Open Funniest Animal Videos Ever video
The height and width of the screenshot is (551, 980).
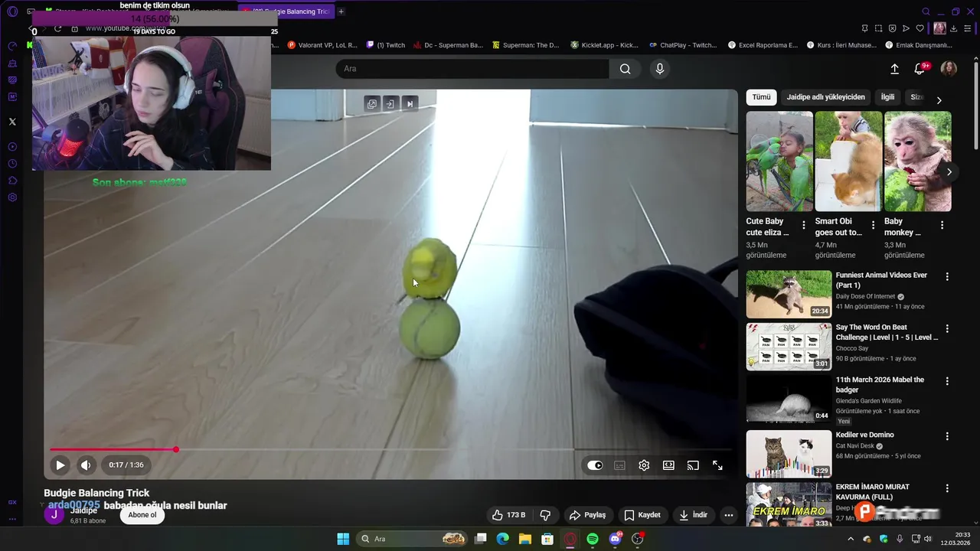click(789, 294)
